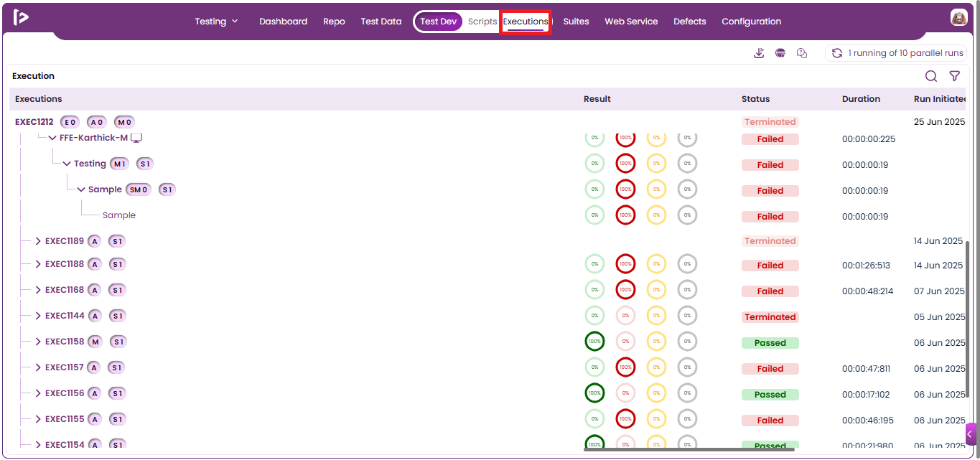Image resolution: width=980 pixels, height=460 pixels.
Task: Open the filter for executions
Action: pos(954,76)
